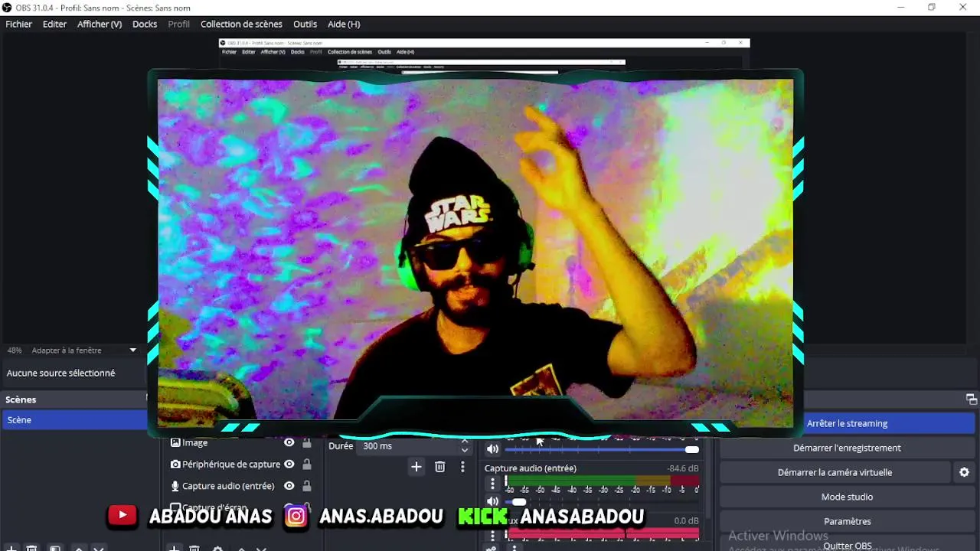
Task: Open the Afficher (V) menu
Action: pos(100,24)
